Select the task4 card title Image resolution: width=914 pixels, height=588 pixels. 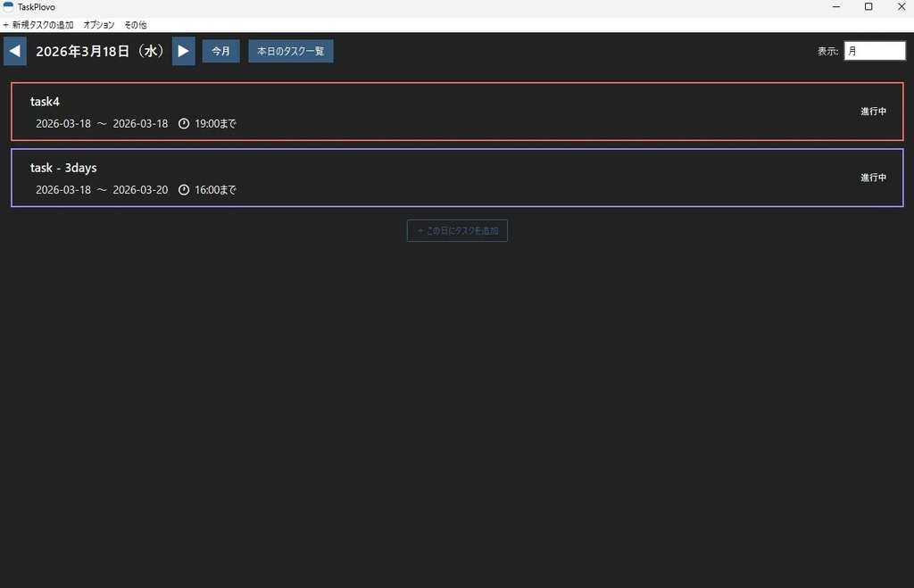pos(45,102)
